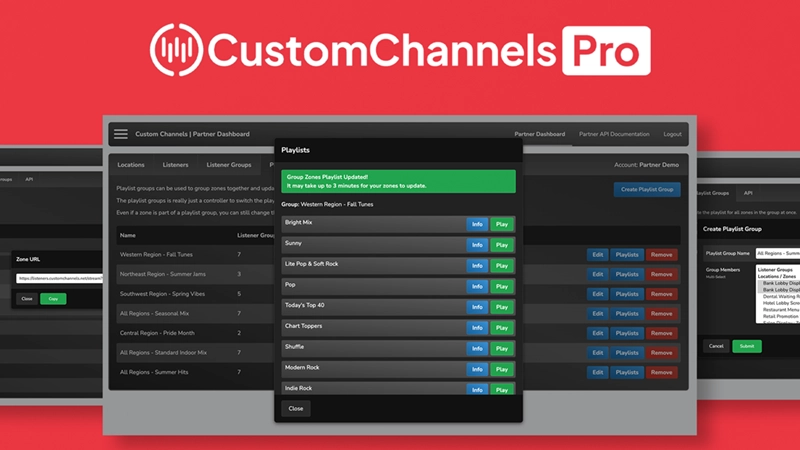Open Playlists for Central Region - Pride Month
The image size is (800, 450).
[627, 333]
